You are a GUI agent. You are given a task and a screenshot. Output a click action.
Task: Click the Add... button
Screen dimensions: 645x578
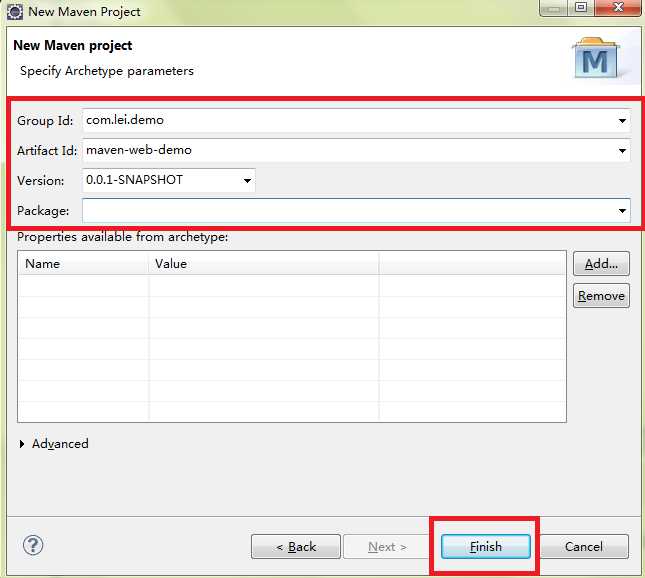(601, 264)
